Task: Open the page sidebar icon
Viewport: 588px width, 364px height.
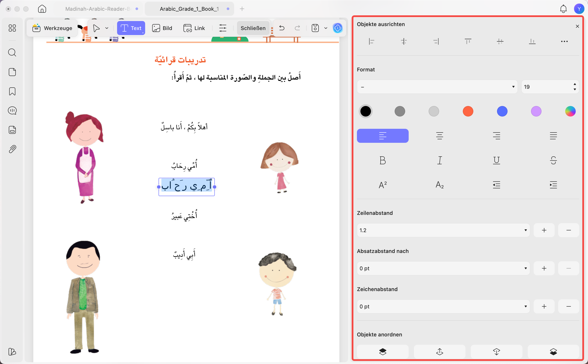Action: (x=12, y=72)
